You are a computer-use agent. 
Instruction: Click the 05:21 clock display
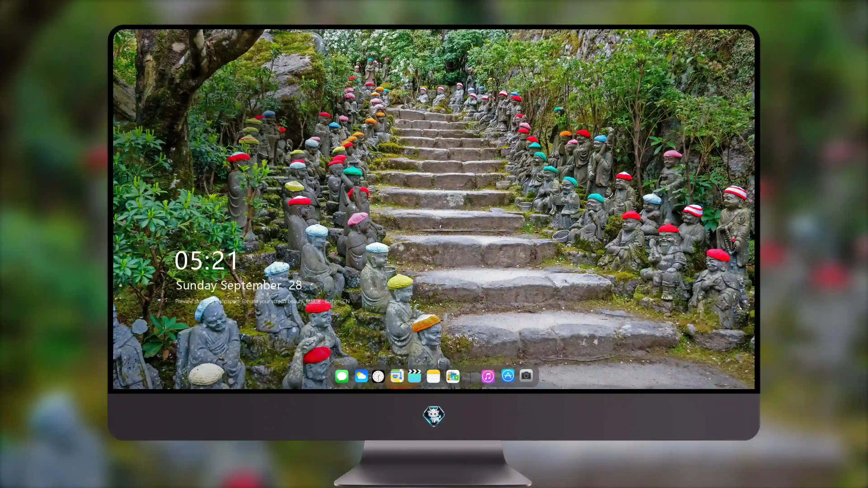pyautogui.click(x=206, y=261)
